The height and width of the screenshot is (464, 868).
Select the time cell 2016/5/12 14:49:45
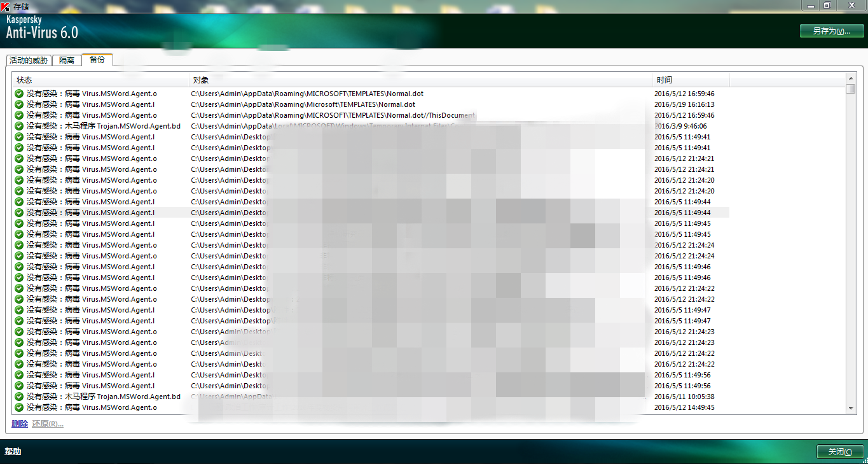pyautogui.click(x=684, y=407)
